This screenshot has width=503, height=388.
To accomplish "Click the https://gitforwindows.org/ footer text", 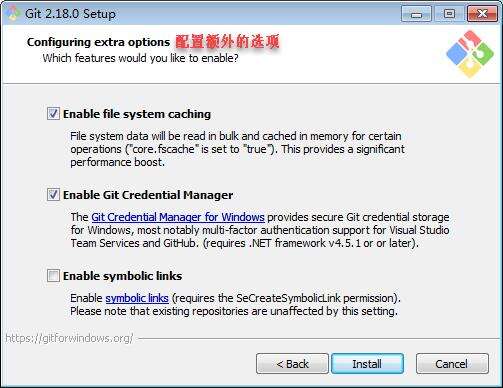I will pos(69,338).
